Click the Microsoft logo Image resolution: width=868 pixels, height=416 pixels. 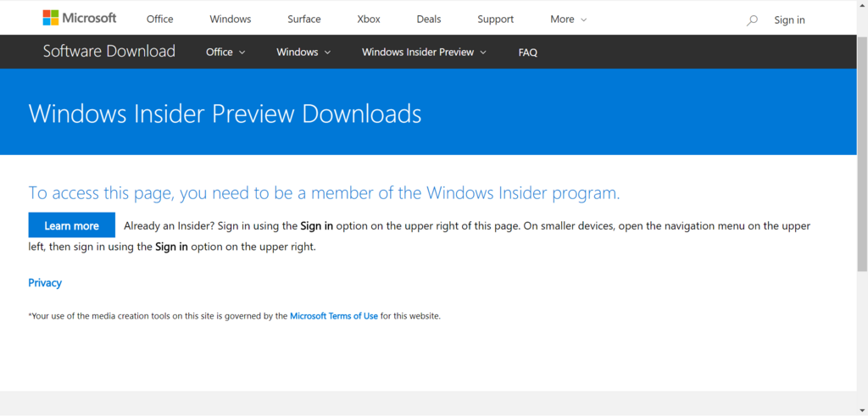(80, 19)
